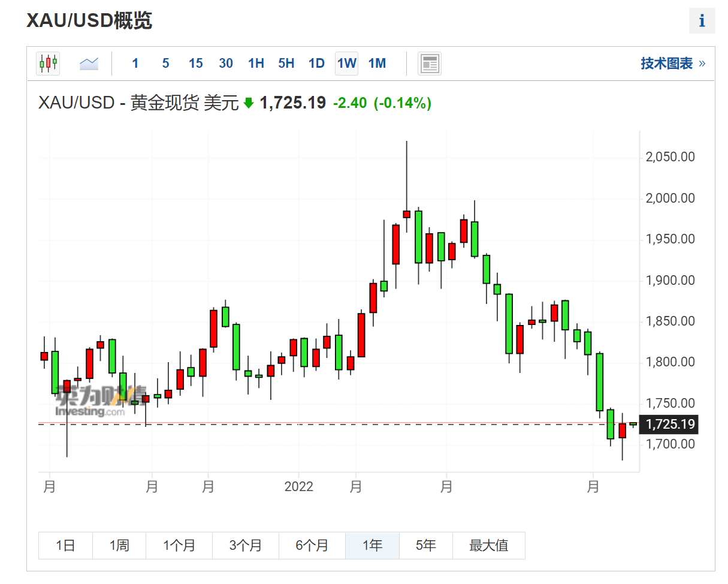728x584 pixels.
Task: Switch to the 1D daily timeframe
Action: click(316, 63)
